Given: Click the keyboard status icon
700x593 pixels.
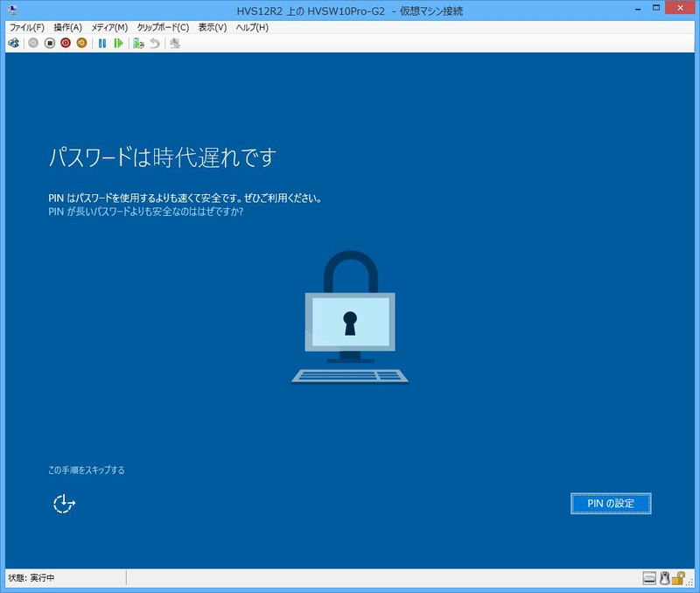Looking at the screenshot, I should 649,578.
